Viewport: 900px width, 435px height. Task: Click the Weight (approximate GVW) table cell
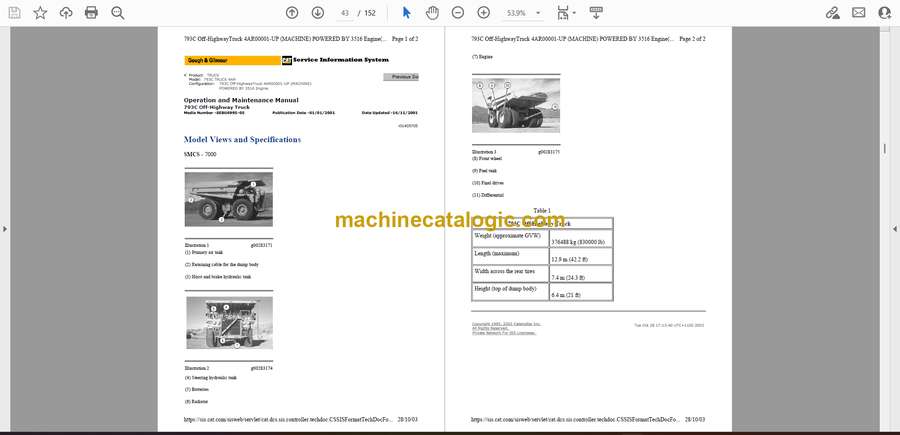(510, 238)
